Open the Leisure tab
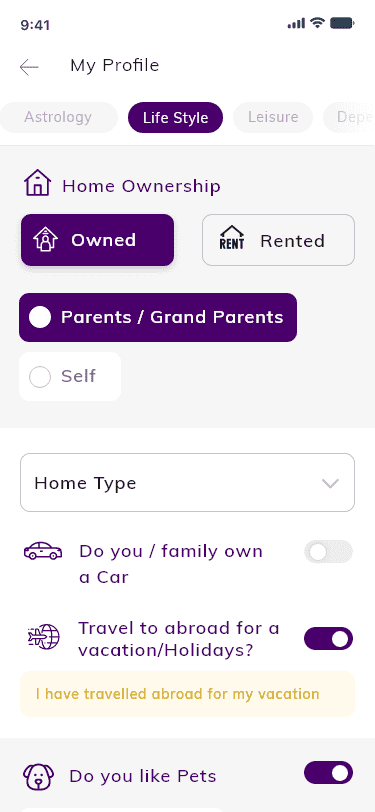 [x=273, y=118]
